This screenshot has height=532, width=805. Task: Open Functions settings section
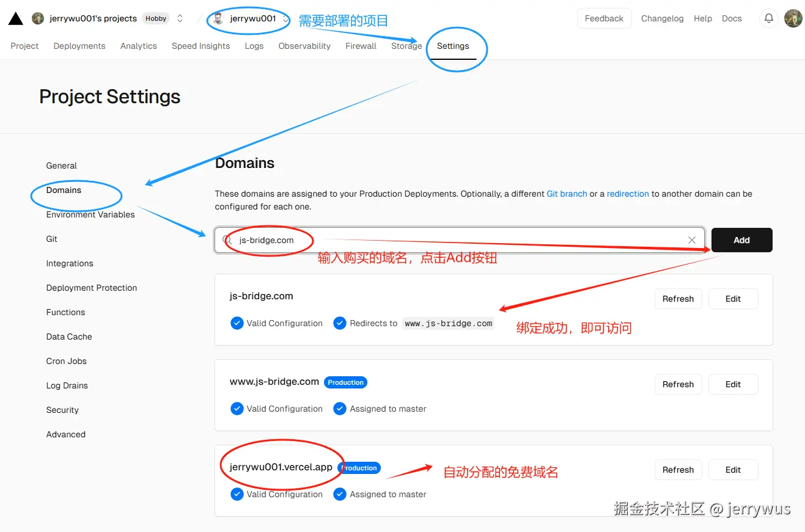[x=65, y=312]
